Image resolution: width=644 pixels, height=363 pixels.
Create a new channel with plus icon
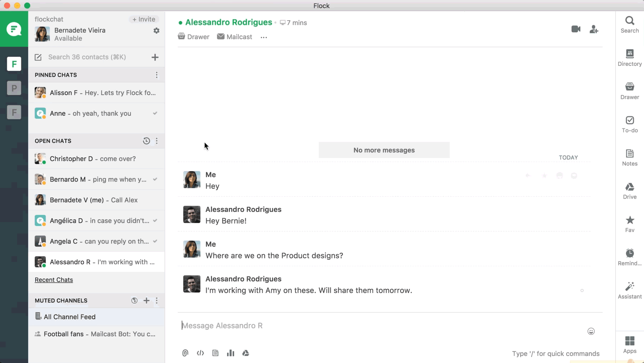pyautogui.click(x=146, y=301)
